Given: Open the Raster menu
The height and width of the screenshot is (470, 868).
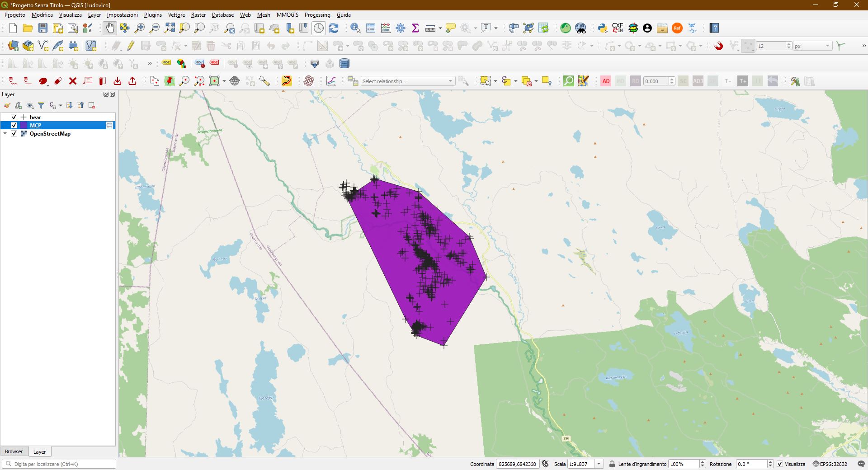Looking at the screenshot, I should point(198,14).
